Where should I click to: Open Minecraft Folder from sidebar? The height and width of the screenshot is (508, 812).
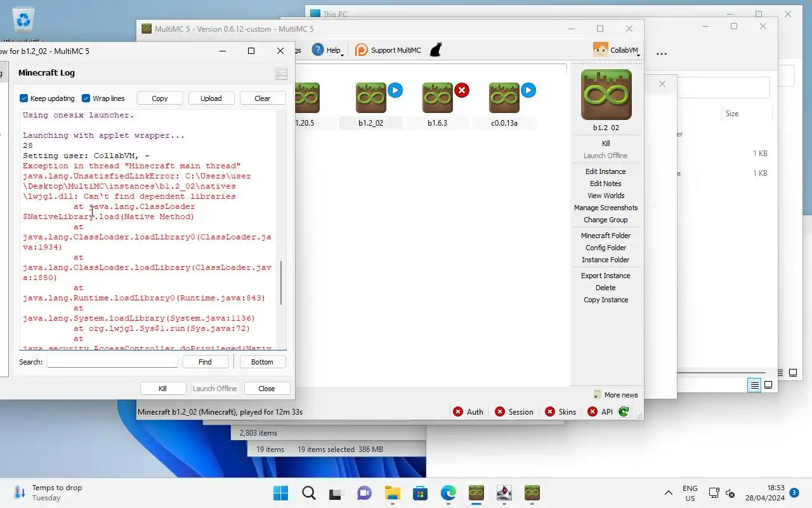coord(606,236)
